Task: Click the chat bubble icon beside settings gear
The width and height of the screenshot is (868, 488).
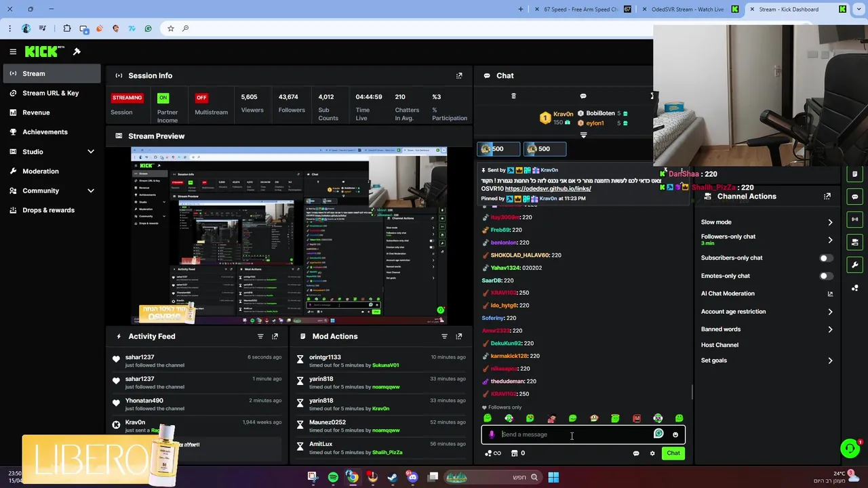Action: 636,453
